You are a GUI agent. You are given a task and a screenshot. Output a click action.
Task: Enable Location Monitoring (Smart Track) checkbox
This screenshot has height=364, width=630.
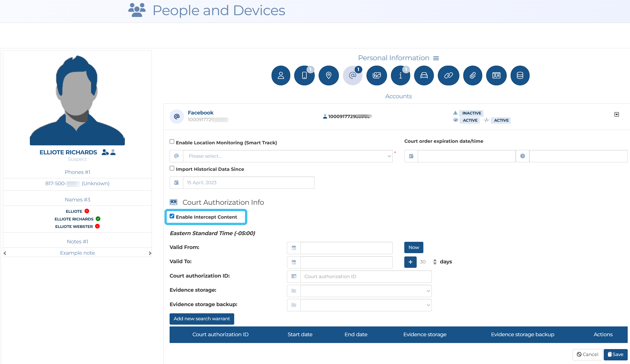pos(172,142)
